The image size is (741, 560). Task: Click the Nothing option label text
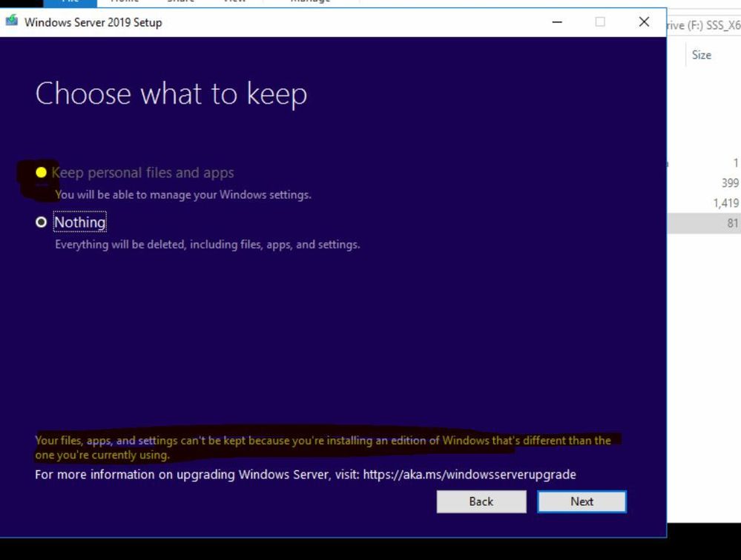[x=80, y=222]
